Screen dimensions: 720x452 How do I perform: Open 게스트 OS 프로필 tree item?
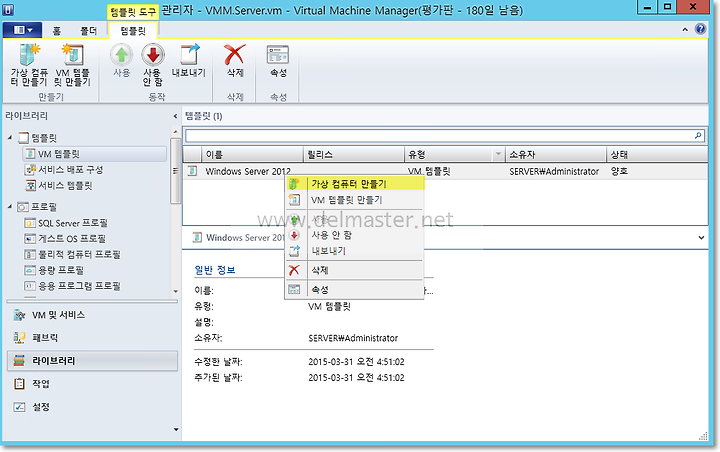click(65, 239)
